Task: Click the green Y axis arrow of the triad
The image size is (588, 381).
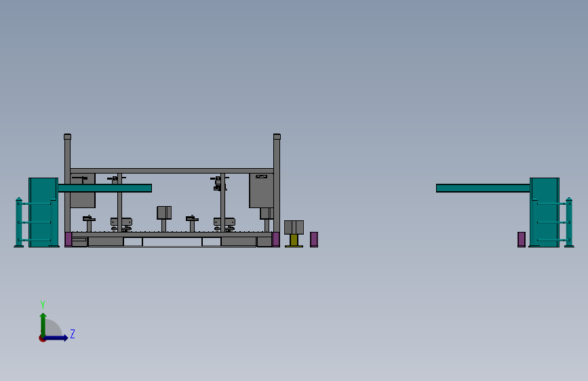Action: [x=43, y=325]
